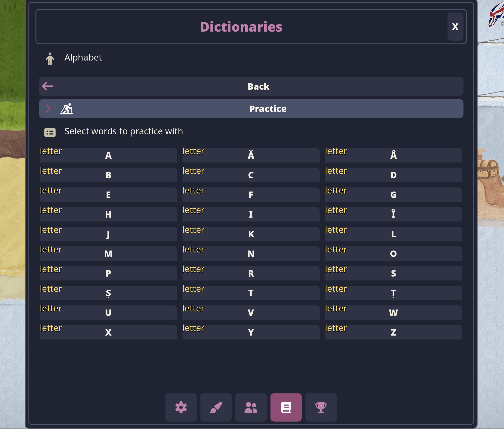The width and height of the screenshot is (504, 429).
Task: Click the person icon beside Alphabet
Action: point(50,59)
